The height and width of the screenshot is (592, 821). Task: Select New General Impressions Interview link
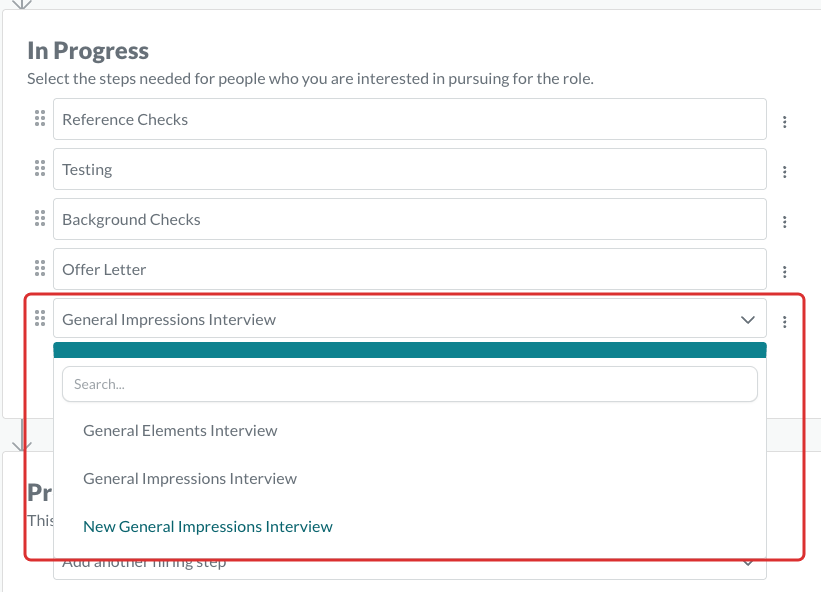tap(207, 527)
